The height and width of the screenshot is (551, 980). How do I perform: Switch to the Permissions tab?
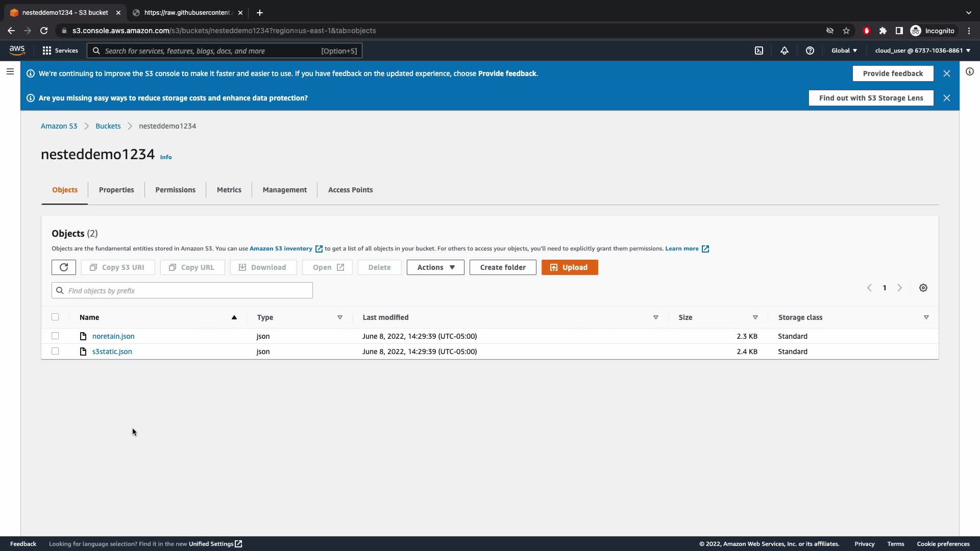point(175,190)
